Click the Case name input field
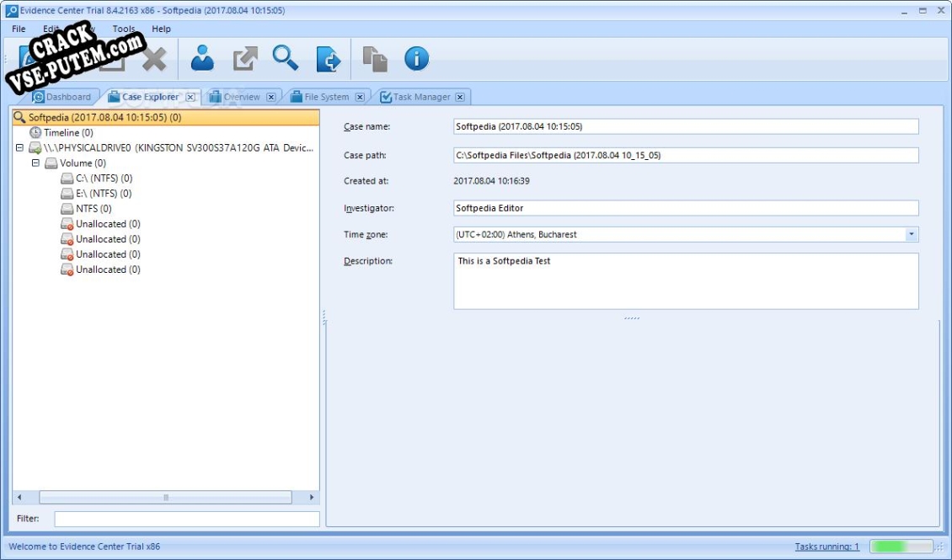Image resolution: width=952 pixels, height=560 pixels. 686,126
